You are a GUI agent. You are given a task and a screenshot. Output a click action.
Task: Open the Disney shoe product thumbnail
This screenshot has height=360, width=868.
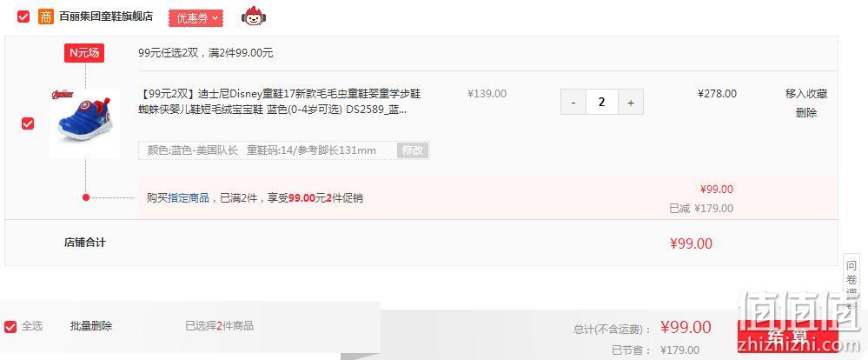[x=84, y=123]
